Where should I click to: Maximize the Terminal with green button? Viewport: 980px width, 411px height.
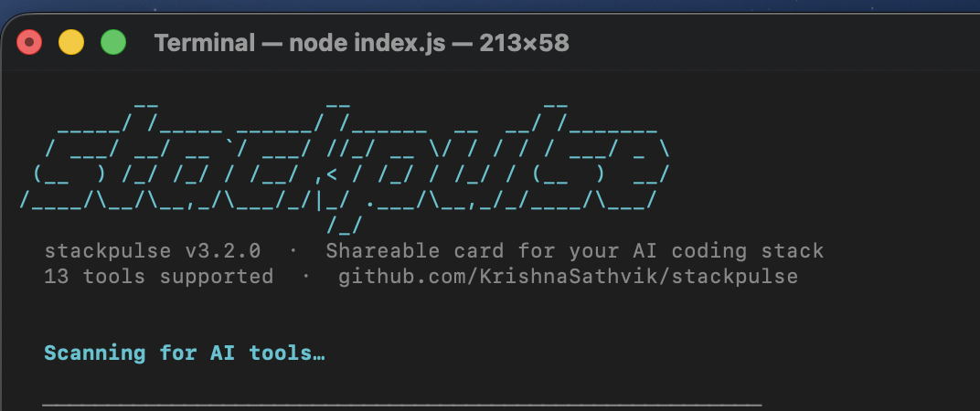pyautogui.click(x=113, y=43)
